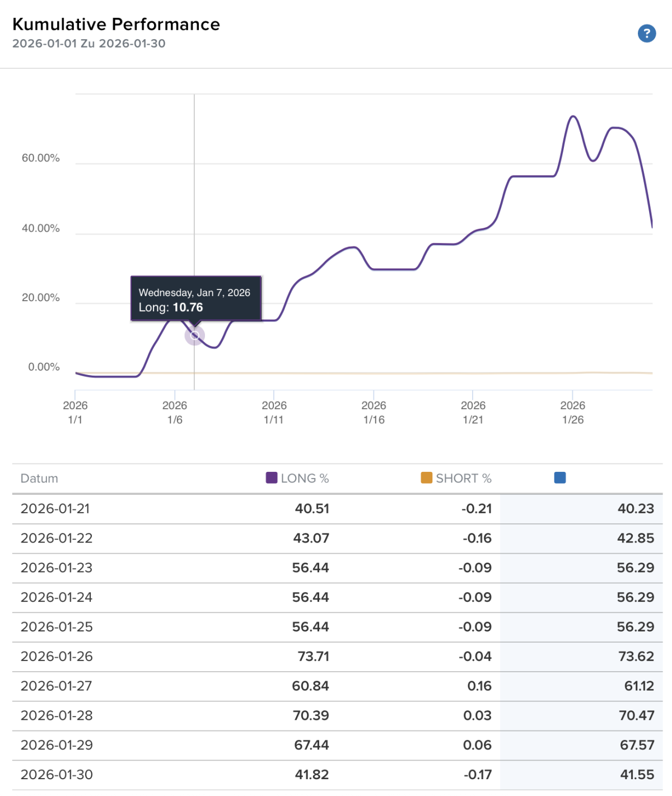Click the 2026 1/6 x-axis label
672x796 pixels.
coord(175,413)
